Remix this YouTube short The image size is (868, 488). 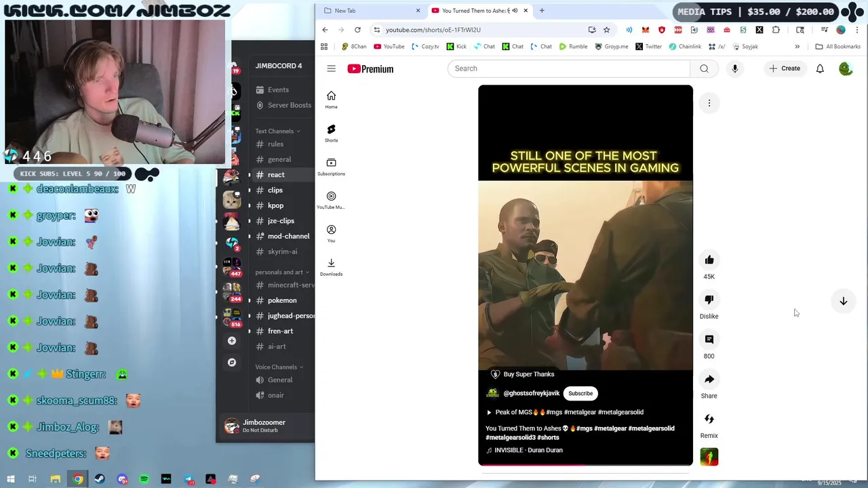(x=709, y=419)
